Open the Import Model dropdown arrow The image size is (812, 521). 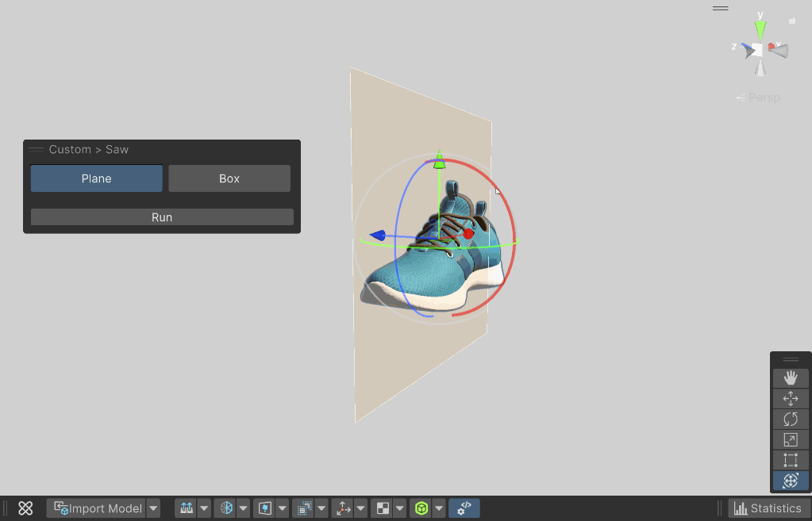[x=154, y=508]
